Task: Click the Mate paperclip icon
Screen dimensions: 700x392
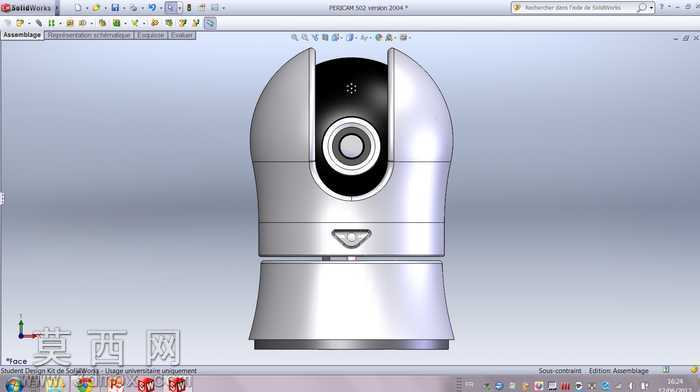Action: pyautogui.click(x=39, y=23)
